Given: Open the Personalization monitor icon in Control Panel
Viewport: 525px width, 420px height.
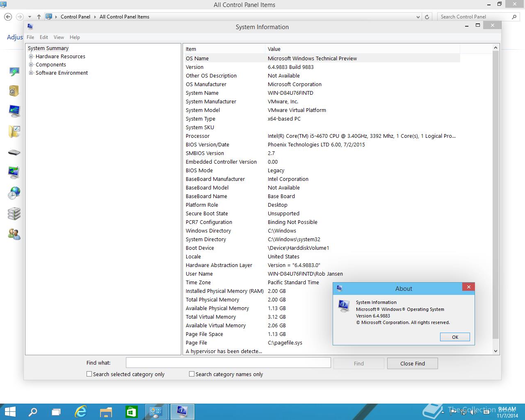Looking at the screenshot, I should [x=14, y=172].
